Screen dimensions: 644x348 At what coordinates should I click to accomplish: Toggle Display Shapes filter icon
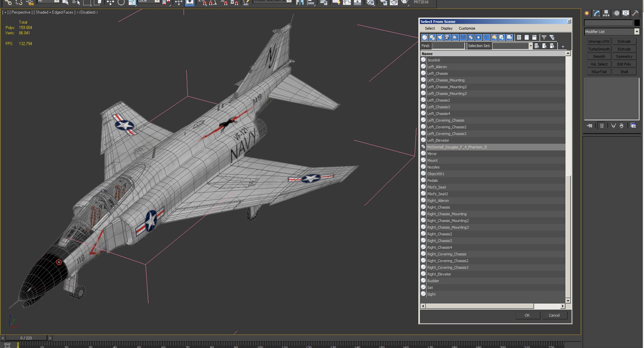(432, 37)
